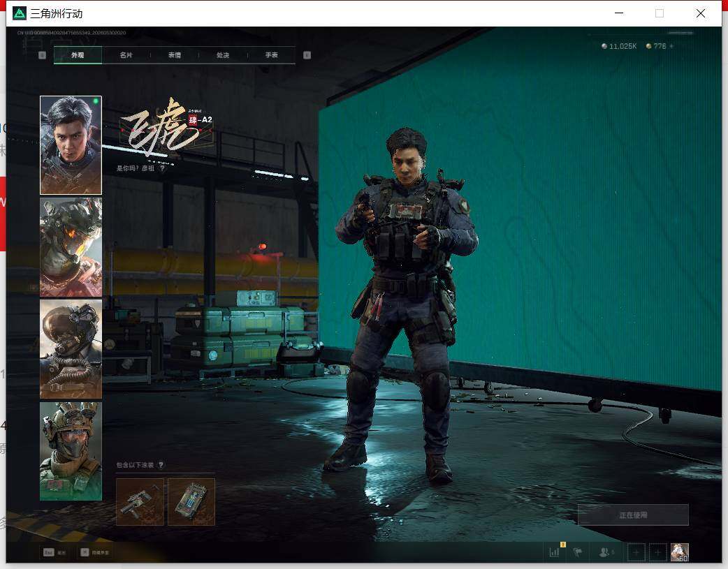Open the included weapon paint item thumbnail

click(140, 502)
